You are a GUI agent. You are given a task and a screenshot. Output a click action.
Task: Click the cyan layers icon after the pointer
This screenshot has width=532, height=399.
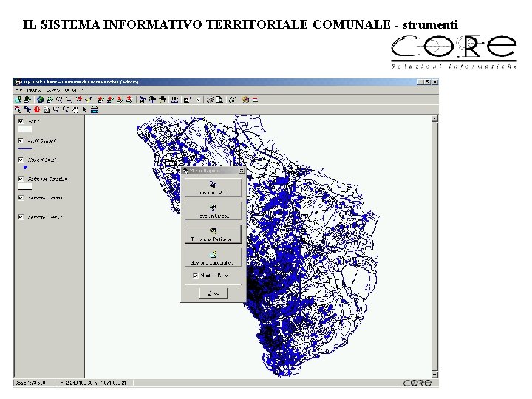click(x=95, y=109)
